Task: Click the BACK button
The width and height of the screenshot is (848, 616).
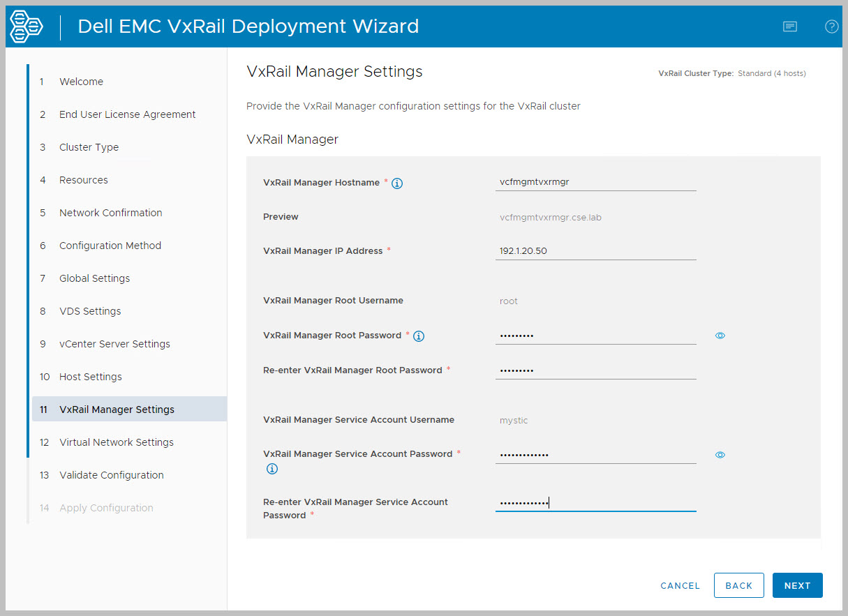Action: click(738, 586)
